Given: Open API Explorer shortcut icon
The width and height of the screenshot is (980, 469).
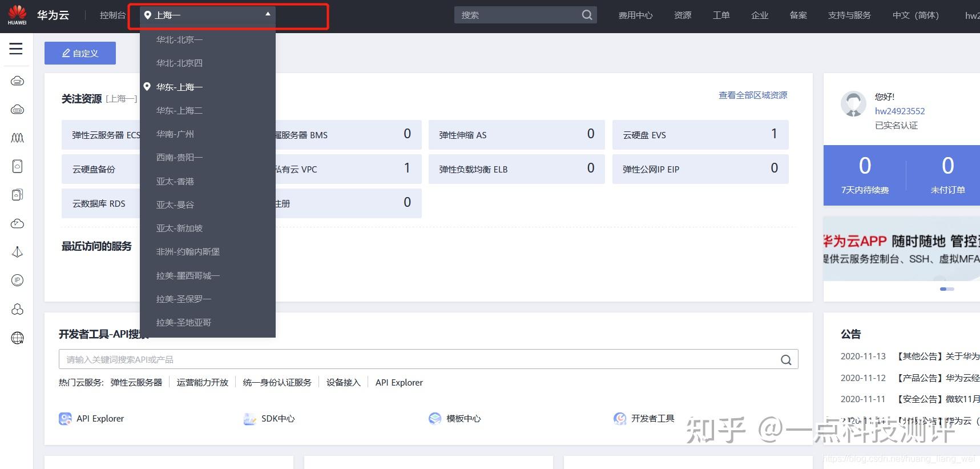Looking at the screenshot, I should point(65,419).
